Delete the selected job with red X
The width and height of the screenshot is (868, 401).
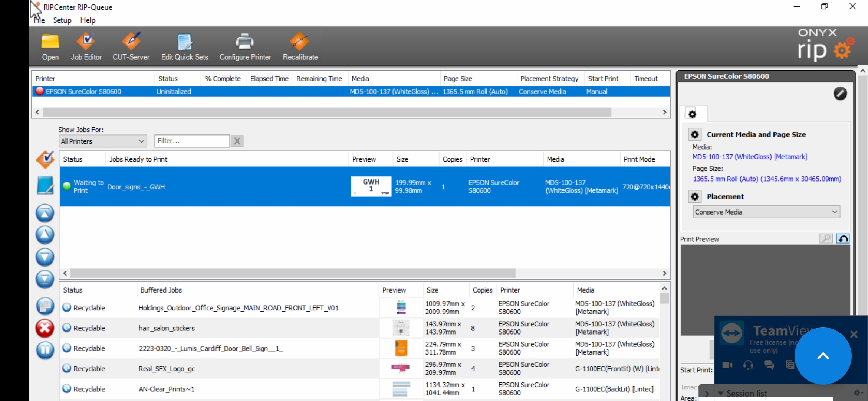point(45,328)
